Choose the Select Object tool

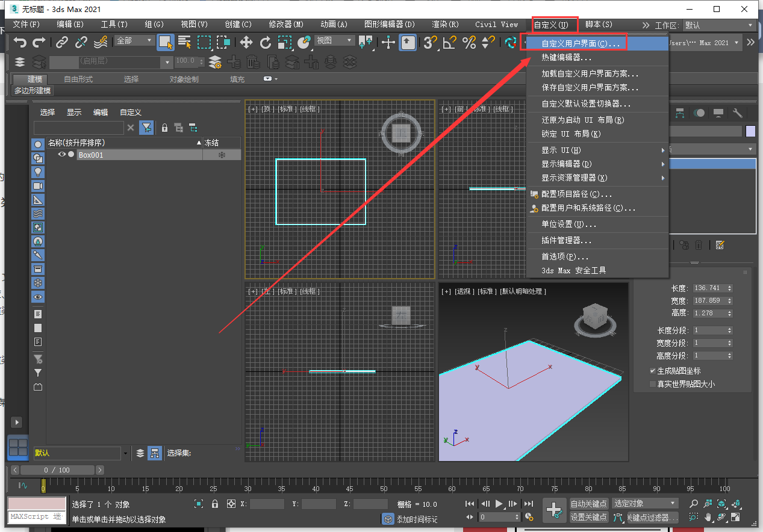coord(166,42)
